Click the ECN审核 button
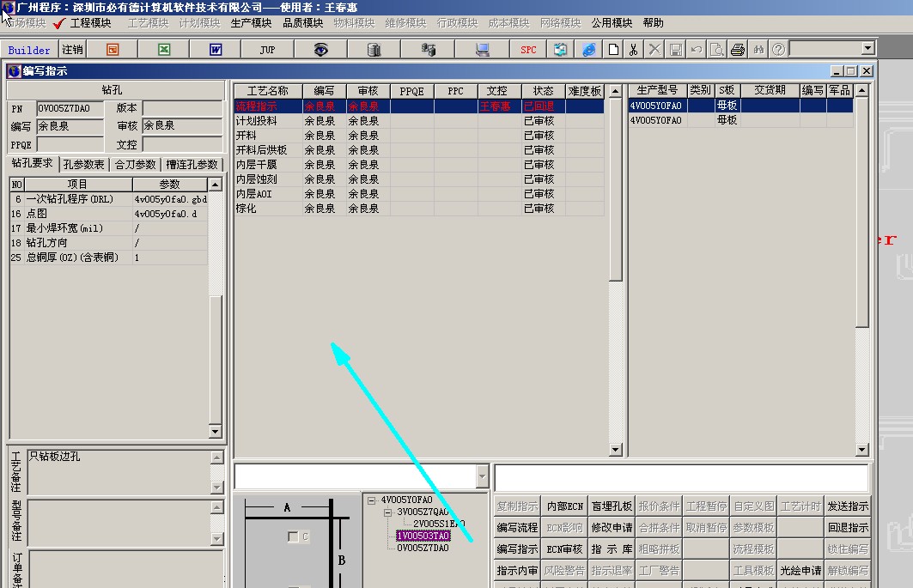The width and height of the screenshot is (913, 588). tap(564, 549)
